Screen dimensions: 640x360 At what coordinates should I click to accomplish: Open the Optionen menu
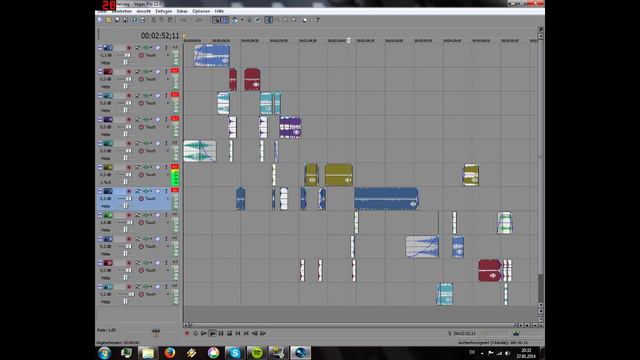(201, 11)
